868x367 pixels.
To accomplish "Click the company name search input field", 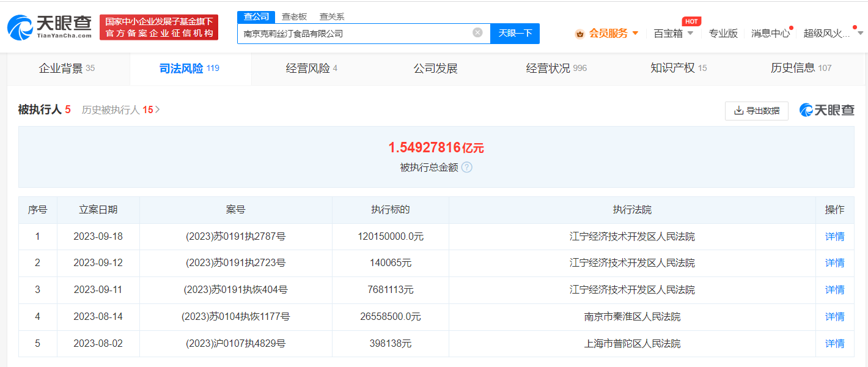I will coord(355,34).
